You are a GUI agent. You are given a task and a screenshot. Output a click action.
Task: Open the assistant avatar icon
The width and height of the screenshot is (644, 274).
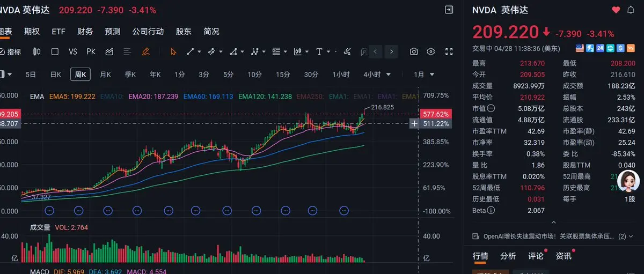[628, 182]
